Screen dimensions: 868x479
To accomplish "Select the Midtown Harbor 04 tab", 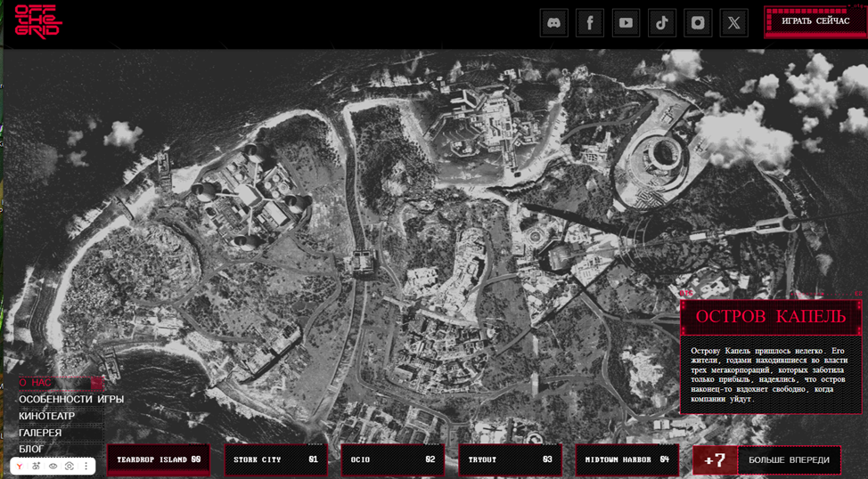I will 627,459.
